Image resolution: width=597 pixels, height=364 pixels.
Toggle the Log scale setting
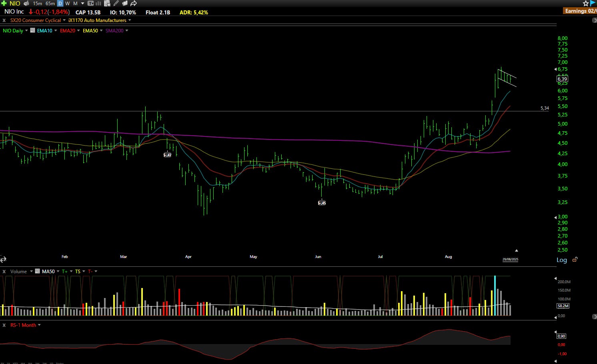click(x=562, y=260)
